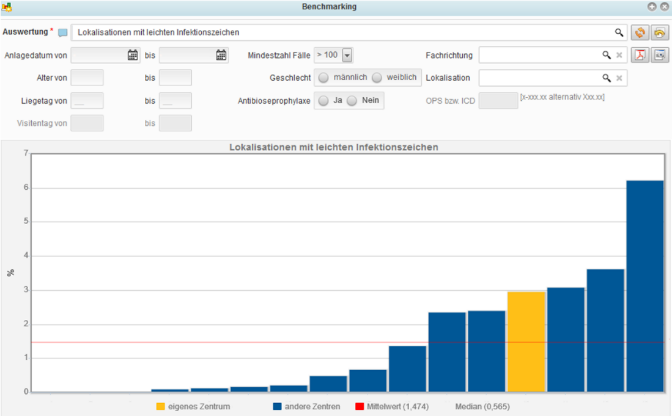
Task: Clear the Lokalisation field with X
Action: tap(619, 78)
